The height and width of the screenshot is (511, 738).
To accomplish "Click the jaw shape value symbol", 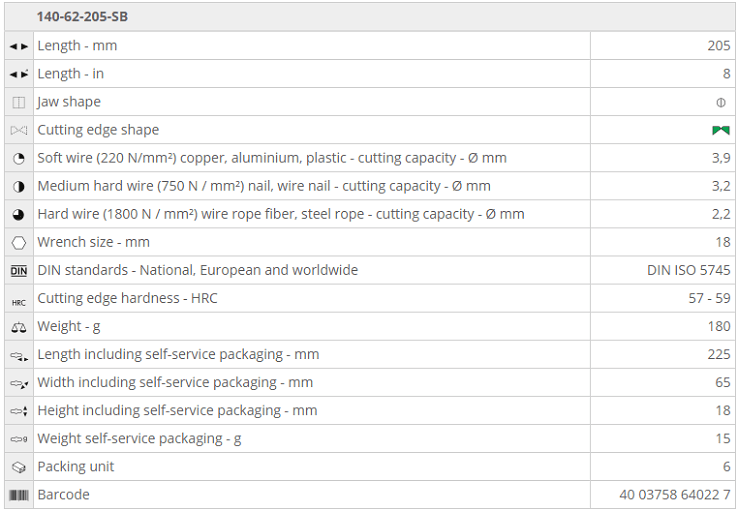I will 721,102.
